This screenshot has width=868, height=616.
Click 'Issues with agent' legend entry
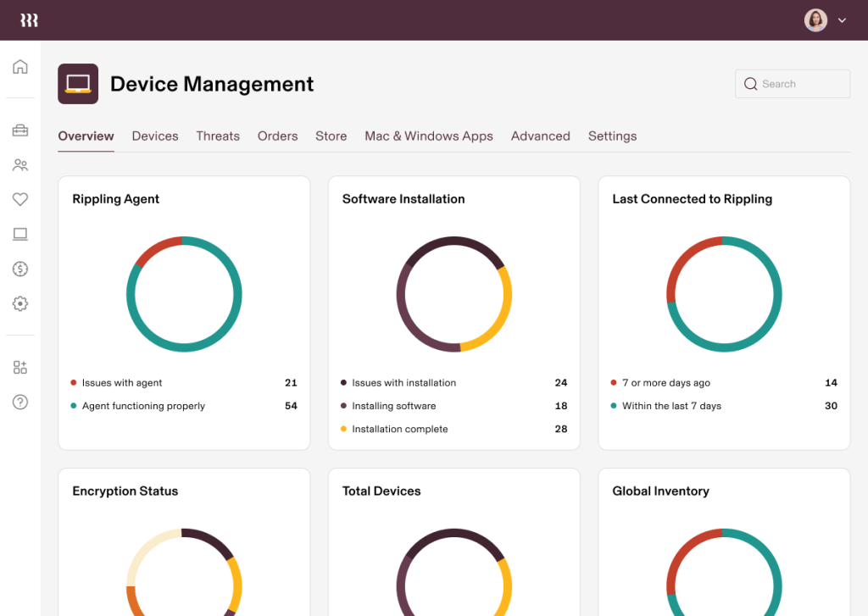pos(122,383)
